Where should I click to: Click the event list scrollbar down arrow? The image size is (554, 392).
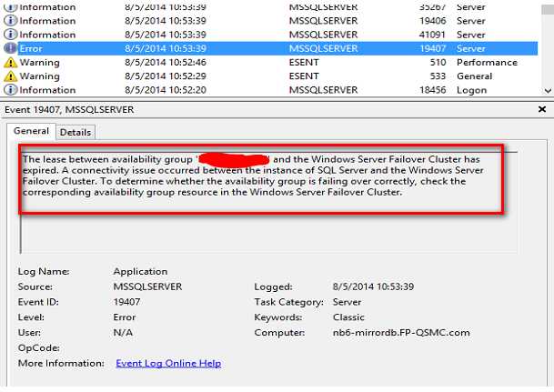(548, 91)
